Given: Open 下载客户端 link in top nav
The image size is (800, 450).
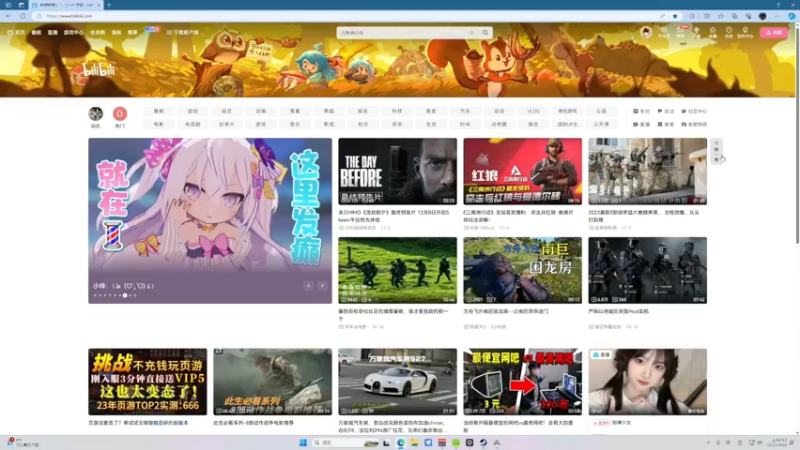Looking at the screenshot, I should (183, 33).
